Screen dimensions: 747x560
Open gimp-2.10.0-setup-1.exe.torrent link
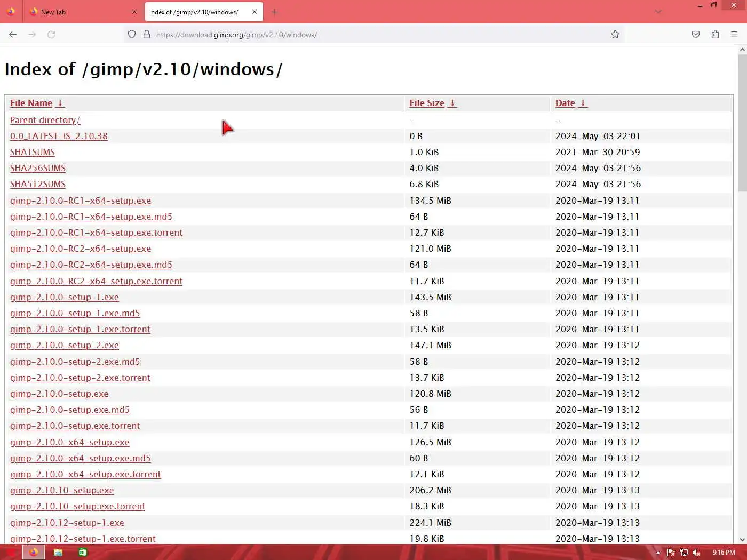pos(80,329)
